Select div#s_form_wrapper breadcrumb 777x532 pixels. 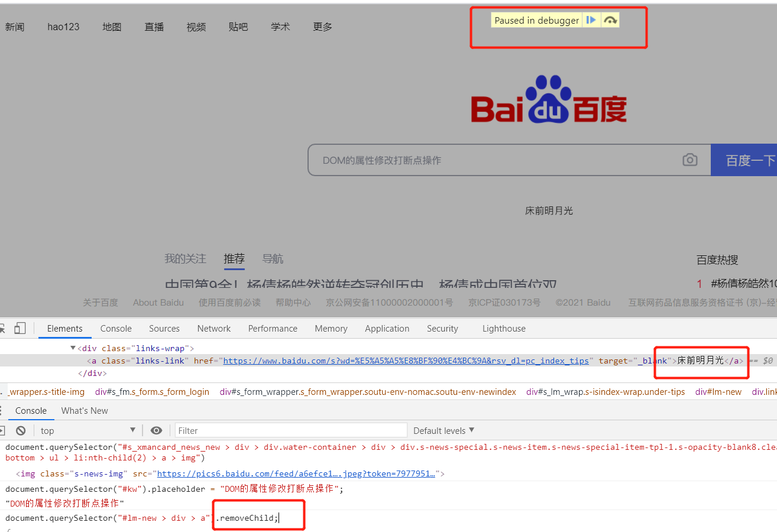click(368, 392)
